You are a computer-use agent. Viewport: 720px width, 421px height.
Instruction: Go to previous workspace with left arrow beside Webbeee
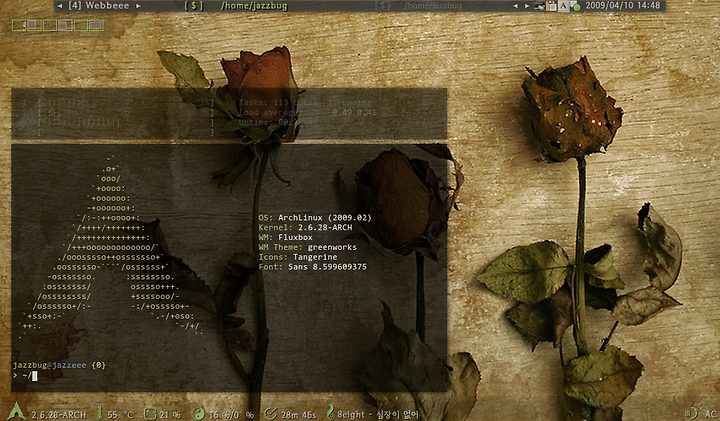[x=60, y=6]
